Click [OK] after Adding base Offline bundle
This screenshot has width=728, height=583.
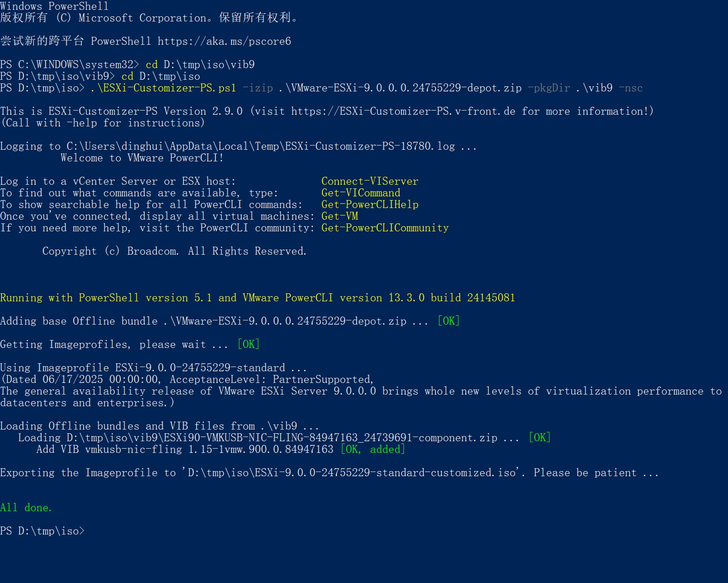point(448,321)
